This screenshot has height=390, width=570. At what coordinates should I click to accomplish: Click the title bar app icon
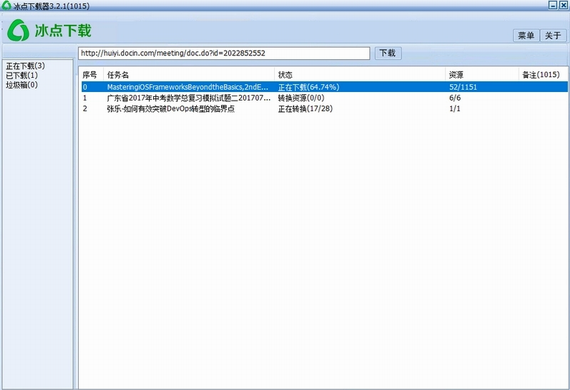click(6, 5)
